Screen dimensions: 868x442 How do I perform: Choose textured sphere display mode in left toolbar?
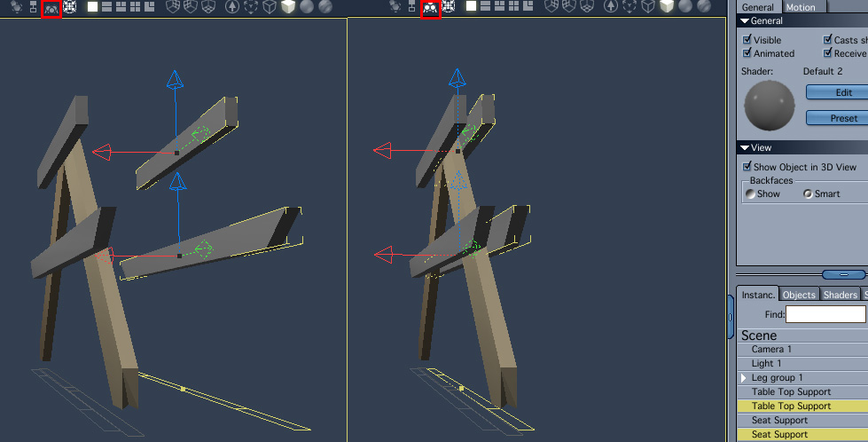(325, 6)
